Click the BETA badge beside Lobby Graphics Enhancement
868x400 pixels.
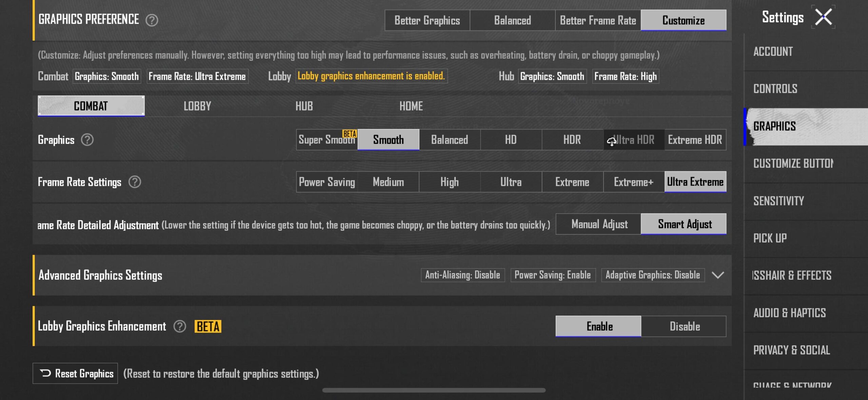(x=208, y=326)
